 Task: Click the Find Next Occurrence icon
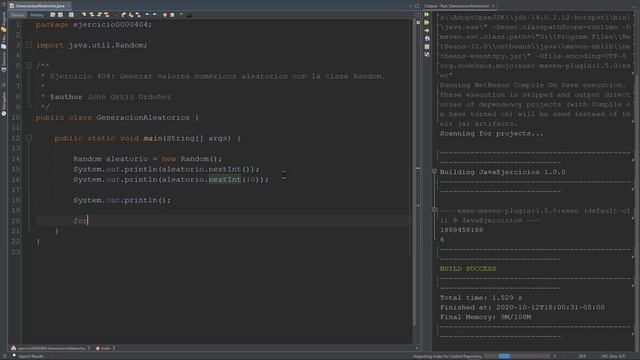[99, 15]
